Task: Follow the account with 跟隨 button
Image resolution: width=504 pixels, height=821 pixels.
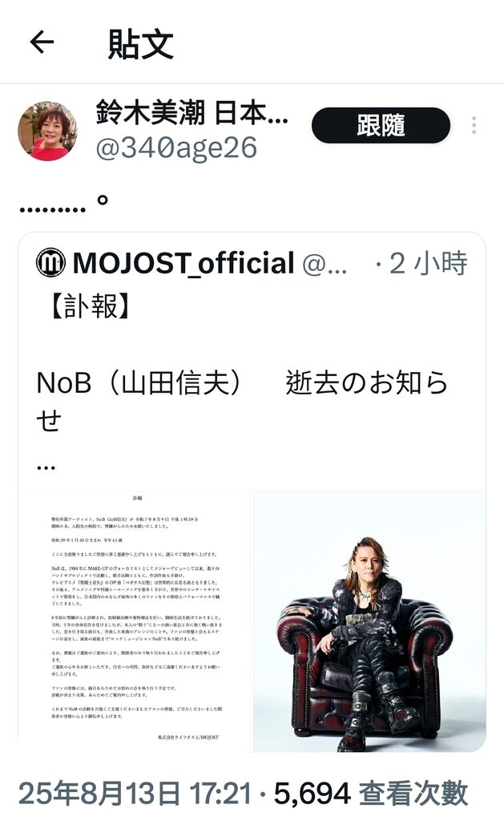Action: (x=381, y=126)
